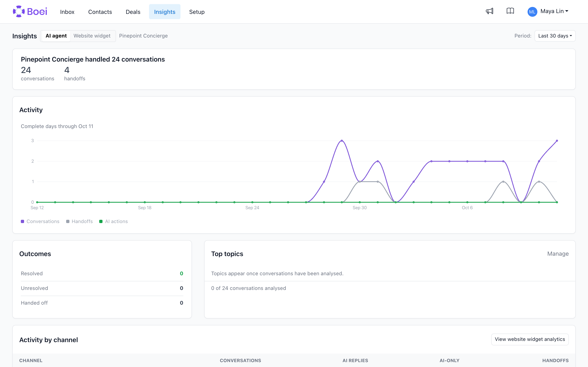The height and width of the screenshot is (367, 588).
Task: Select the AI agent tab
Action: tap(56, 36)
